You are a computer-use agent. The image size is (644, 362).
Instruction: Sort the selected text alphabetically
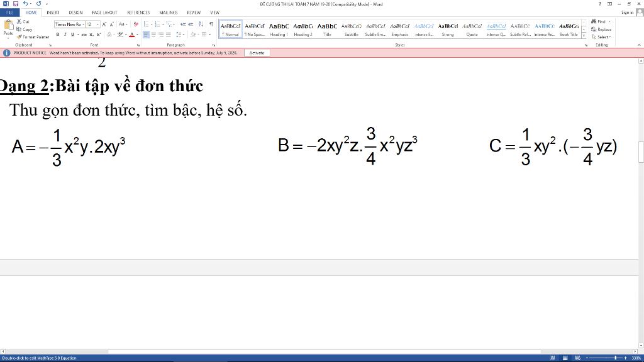point(201,25)
